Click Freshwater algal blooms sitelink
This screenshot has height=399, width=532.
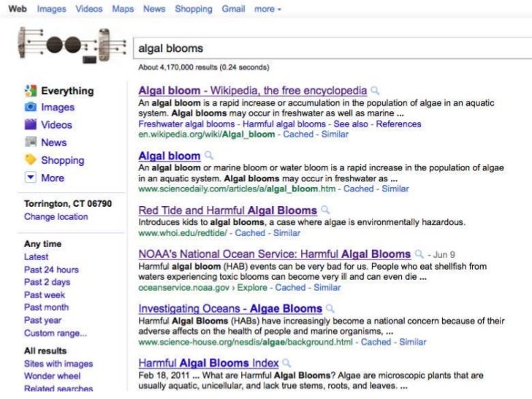[186, 123]
